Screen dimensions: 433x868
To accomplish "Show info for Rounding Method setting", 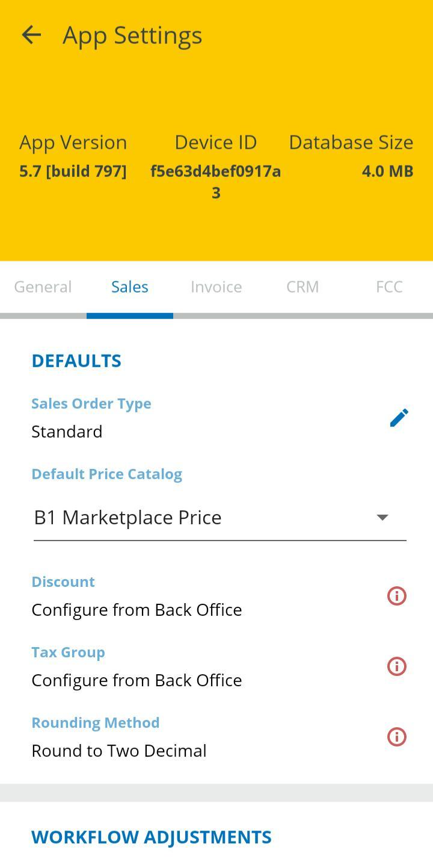I will (396, 737).
